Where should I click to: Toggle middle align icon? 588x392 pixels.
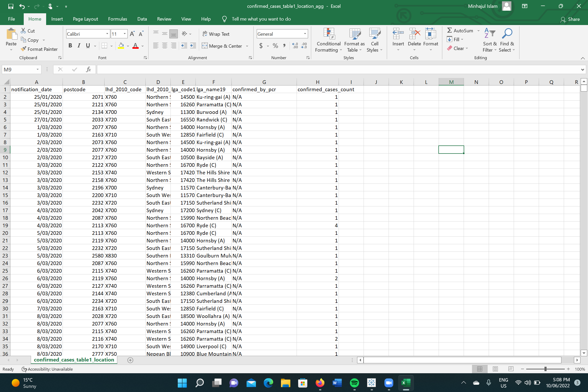(x=165, y=34)
